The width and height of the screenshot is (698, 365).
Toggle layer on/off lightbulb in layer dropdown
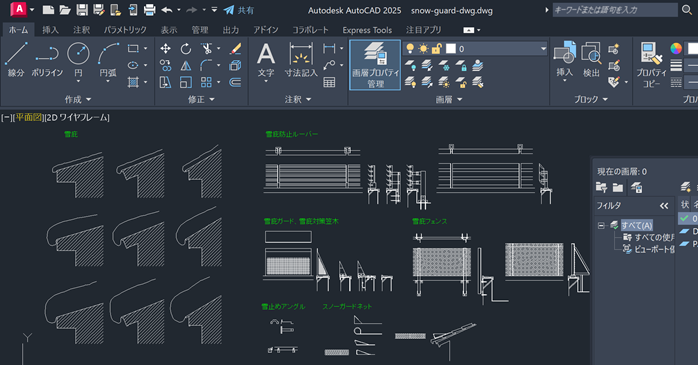pos(410,49)
